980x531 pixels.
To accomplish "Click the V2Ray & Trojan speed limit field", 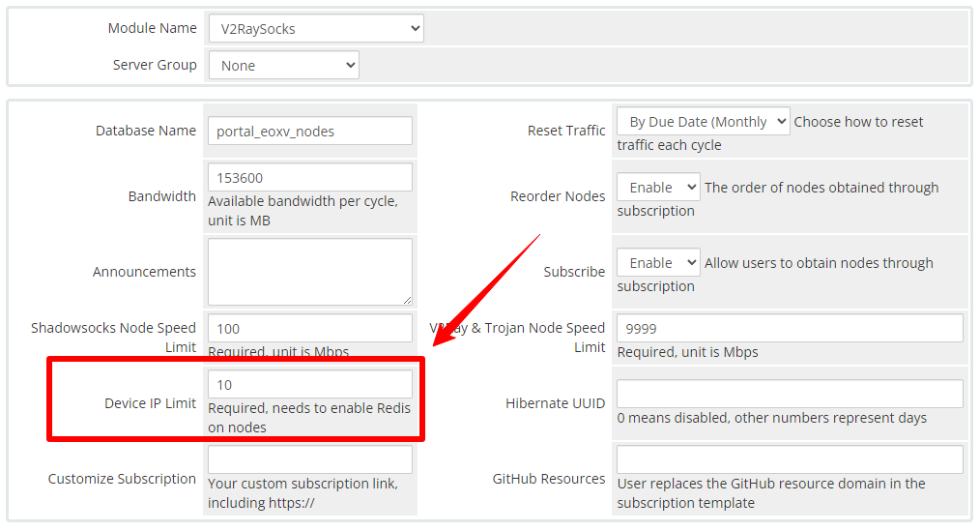I will (x=790, y=329).
